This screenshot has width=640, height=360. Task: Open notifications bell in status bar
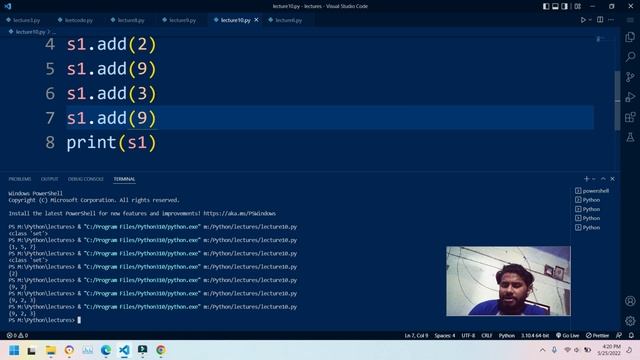(631, 335)
